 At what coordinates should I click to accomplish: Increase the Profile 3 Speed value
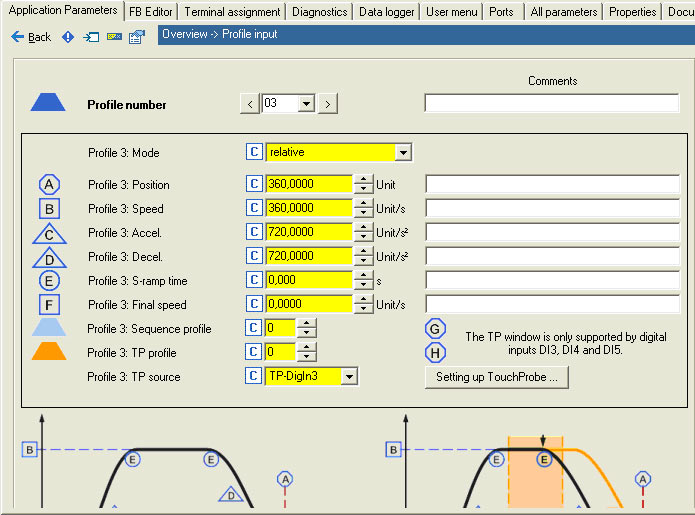[363, 204]
